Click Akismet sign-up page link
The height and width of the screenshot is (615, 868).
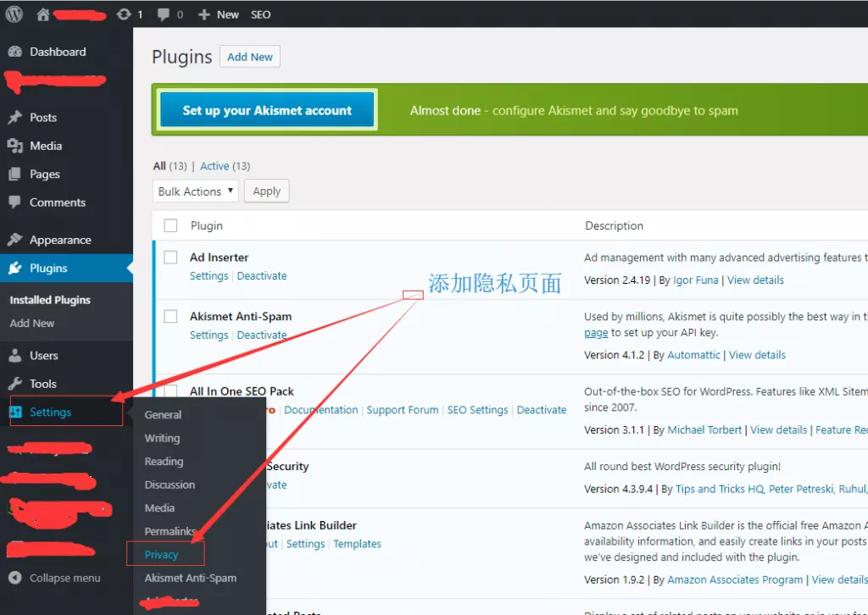pyautogui.click(x=596, y=332)
